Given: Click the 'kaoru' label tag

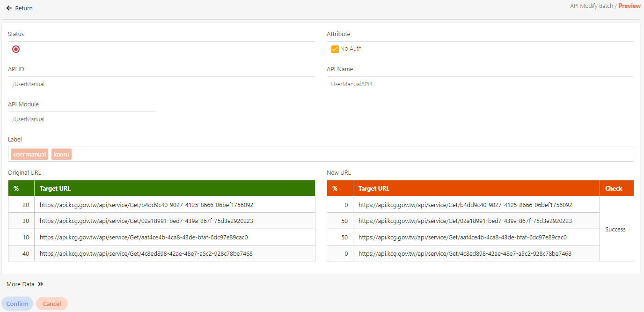Looking at the screenshot, I should [61, 154].
